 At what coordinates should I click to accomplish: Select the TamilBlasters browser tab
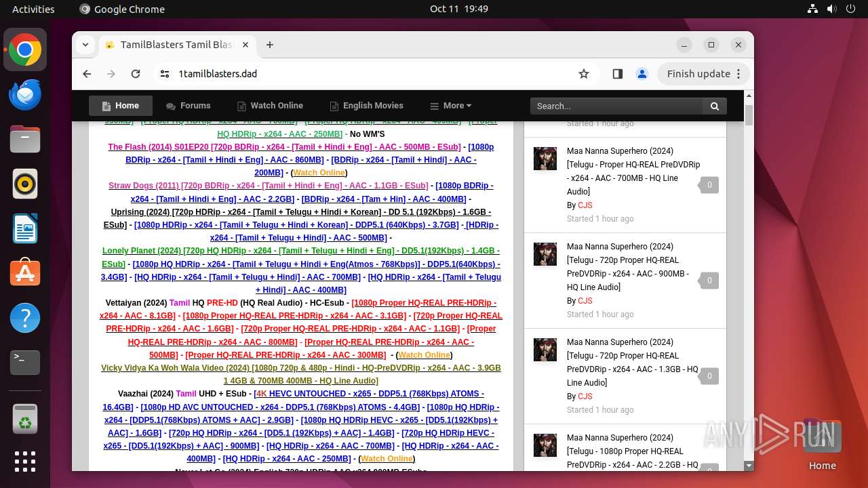point(176,45)
